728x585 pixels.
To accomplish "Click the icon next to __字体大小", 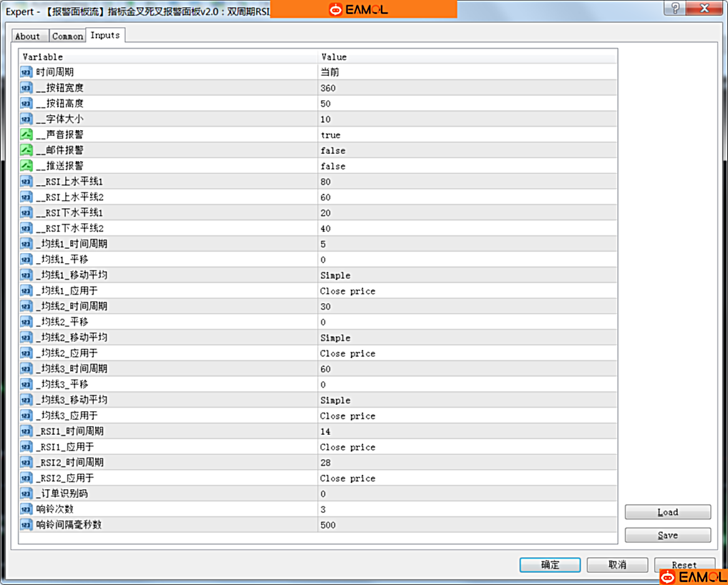I will click(26, 119).
